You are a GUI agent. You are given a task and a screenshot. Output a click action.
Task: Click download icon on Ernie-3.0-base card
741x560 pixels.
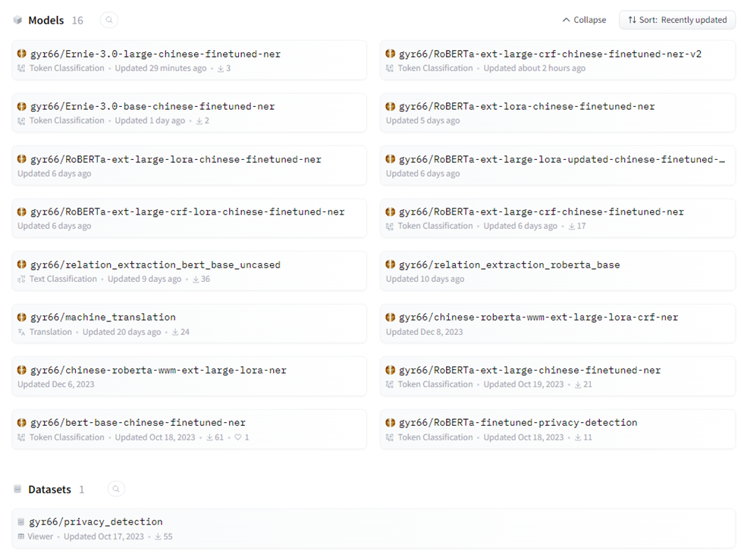point(199,121)
